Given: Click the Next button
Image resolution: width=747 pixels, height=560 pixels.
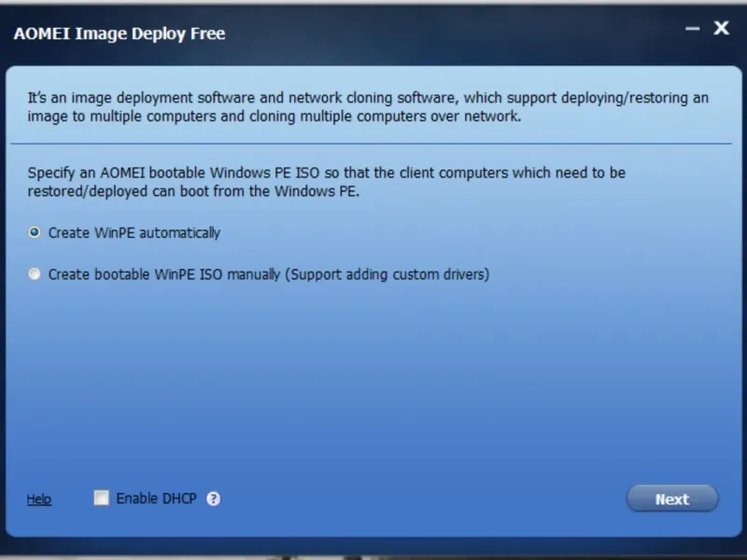Looking at the screenshot, I should click(671, 498).
